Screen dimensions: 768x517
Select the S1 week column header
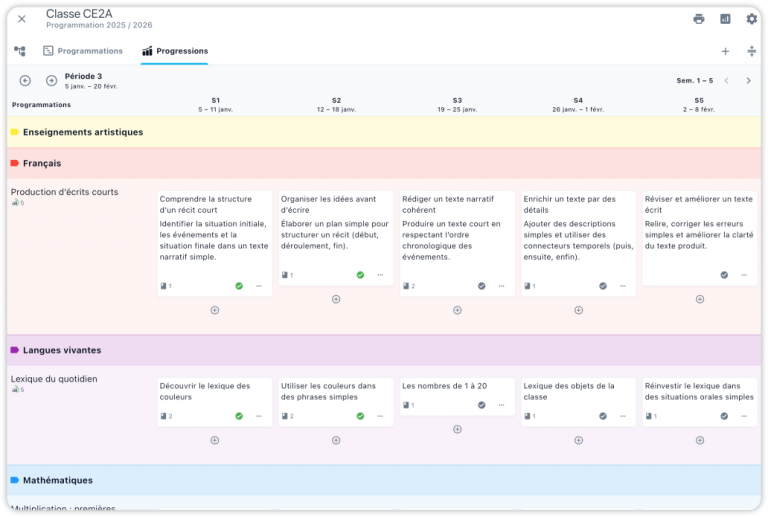coord(216,105)
